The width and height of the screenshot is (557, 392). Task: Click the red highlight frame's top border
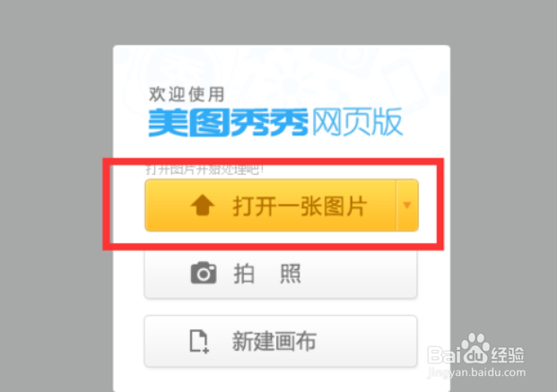273,161
